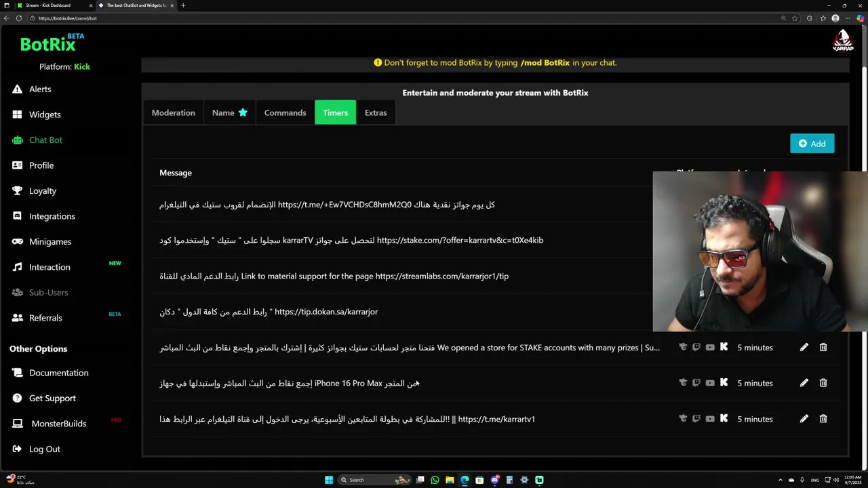The width and height of the screenshot is (868, 488).
Task: Toggle YouTube platform for karrartv1 timer
Action: (710, 419)
